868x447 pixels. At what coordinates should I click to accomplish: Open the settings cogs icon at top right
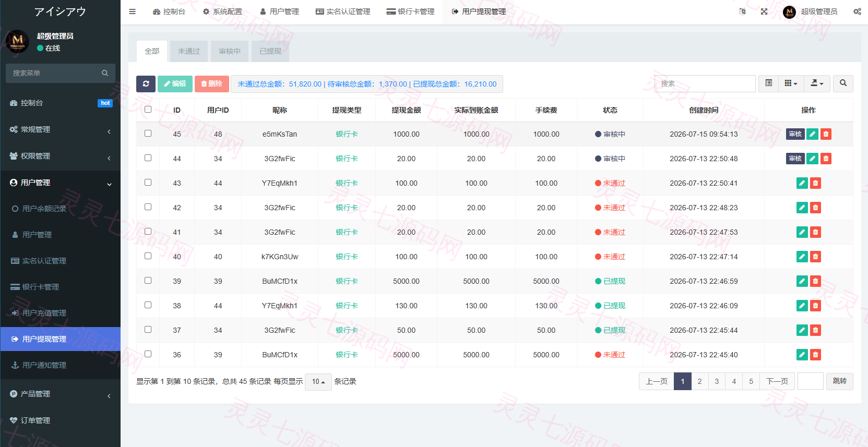[857, 11]
